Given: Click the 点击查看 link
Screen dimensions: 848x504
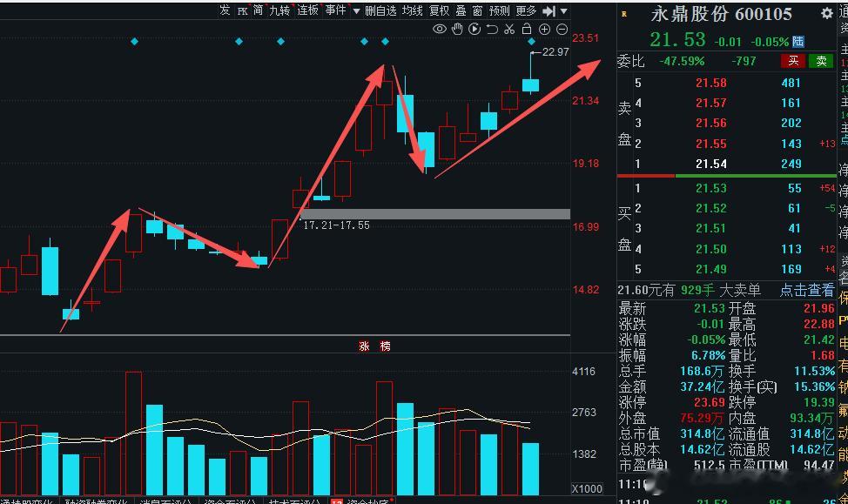Looking at the screenshot, I should coord(807,291).
